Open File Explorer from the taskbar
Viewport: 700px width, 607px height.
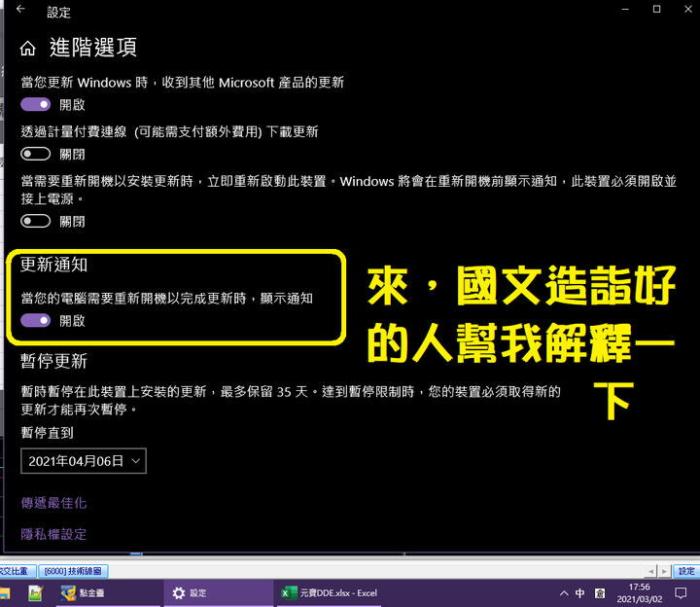5,593
